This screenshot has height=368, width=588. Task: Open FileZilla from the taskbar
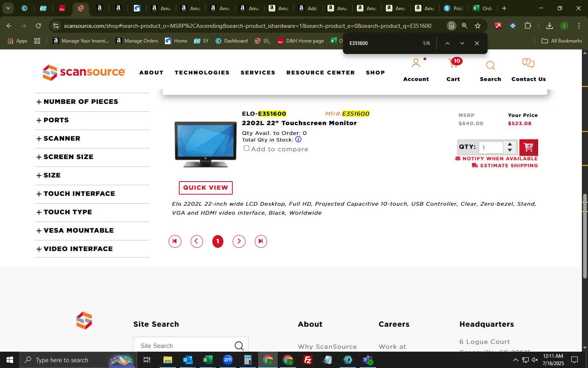point(307,360)
